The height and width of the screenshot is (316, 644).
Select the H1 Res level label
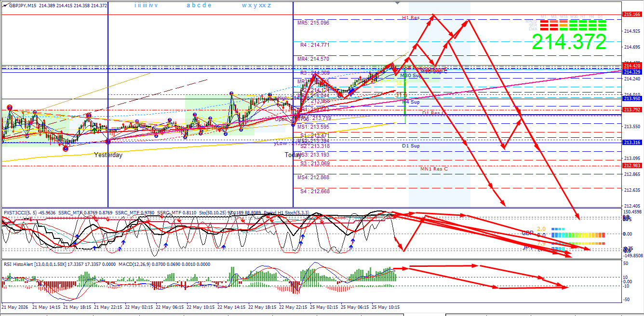(411, 18)
